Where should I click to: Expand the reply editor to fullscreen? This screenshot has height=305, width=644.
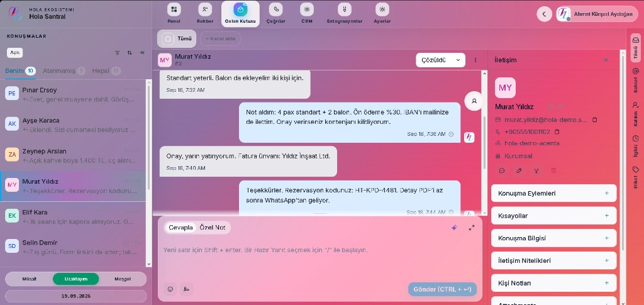coord(472,228)
